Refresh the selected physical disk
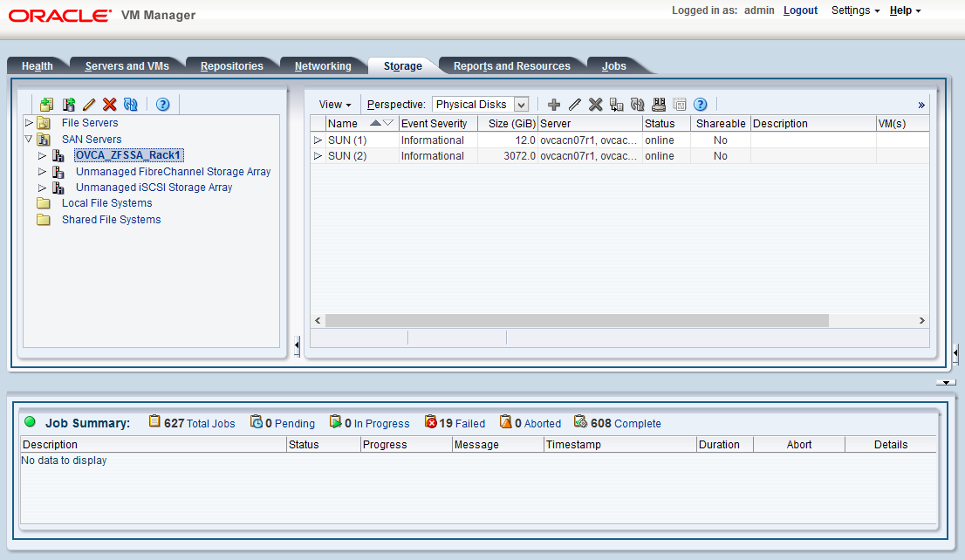This screenshot has height=560, width=965. (x=638, y=104)
